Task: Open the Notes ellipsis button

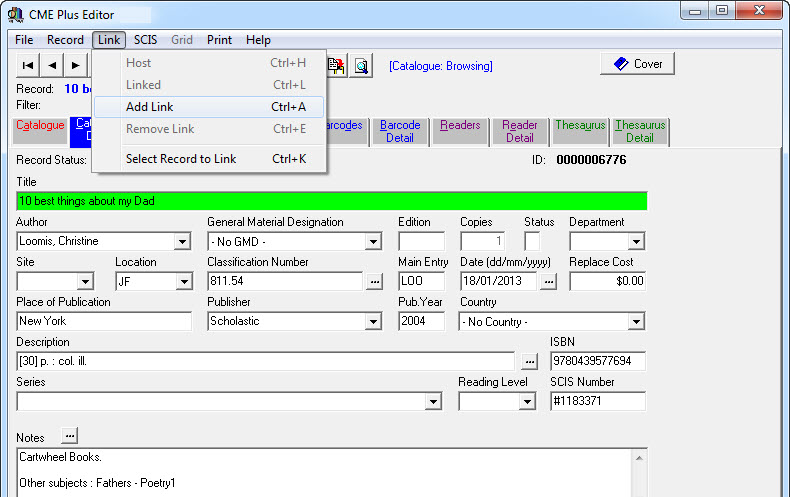Action: point(69,436)
